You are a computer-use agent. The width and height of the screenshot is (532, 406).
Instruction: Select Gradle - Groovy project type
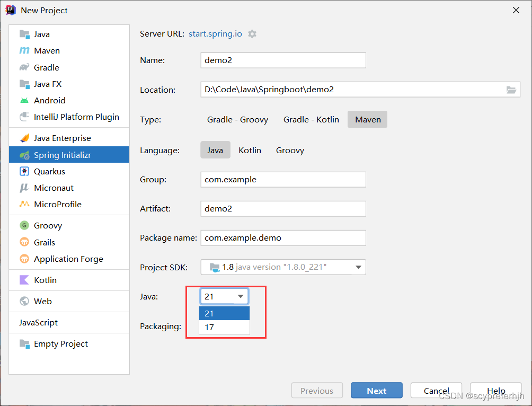click(237, 120)
